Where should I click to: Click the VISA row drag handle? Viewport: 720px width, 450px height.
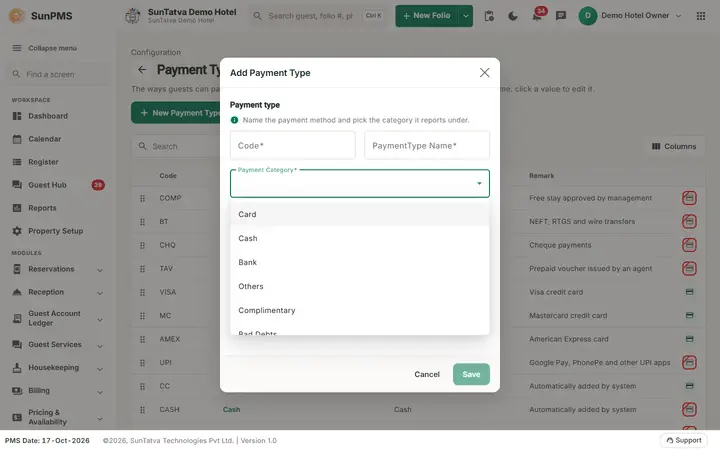[x=142, y=292]
